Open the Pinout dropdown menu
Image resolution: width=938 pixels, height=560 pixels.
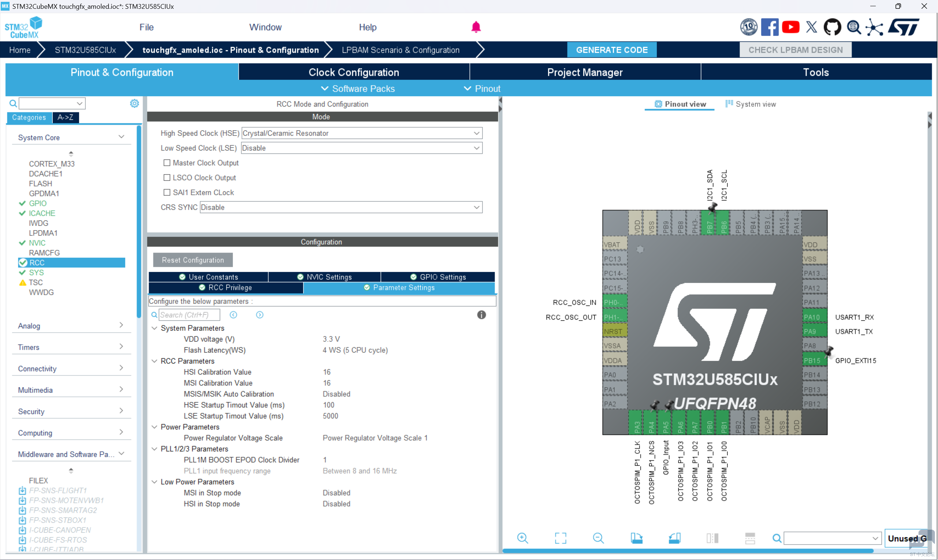(482, 89)
